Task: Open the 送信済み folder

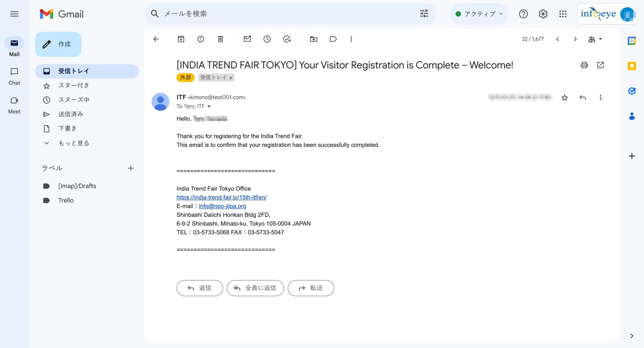Action: point(87,114)
